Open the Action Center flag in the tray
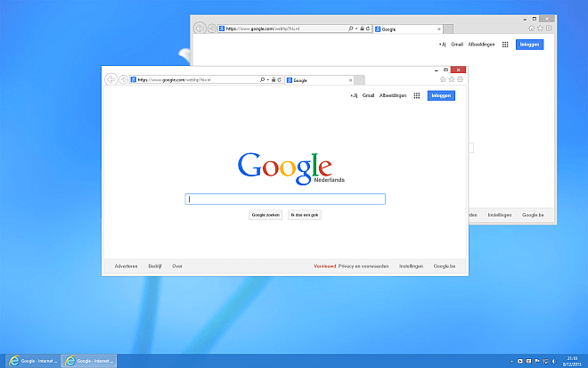 [537, 361]
